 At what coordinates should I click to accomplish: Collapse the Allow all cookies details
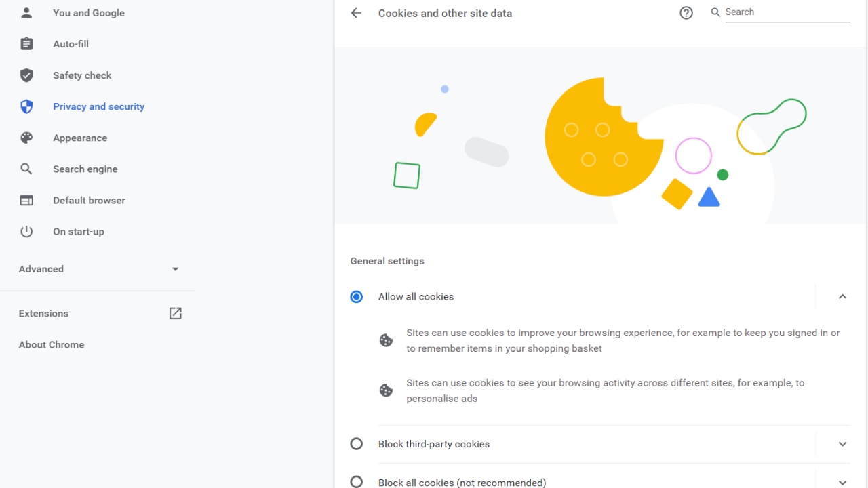842,297
